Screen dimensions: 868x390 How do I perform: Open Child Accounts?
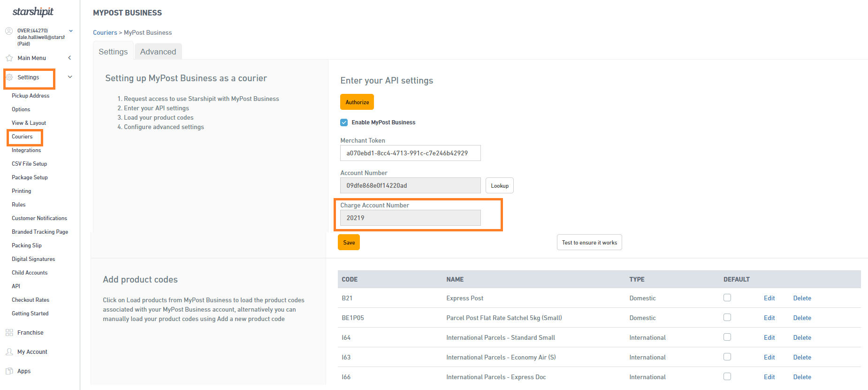(x=30, y=273)
